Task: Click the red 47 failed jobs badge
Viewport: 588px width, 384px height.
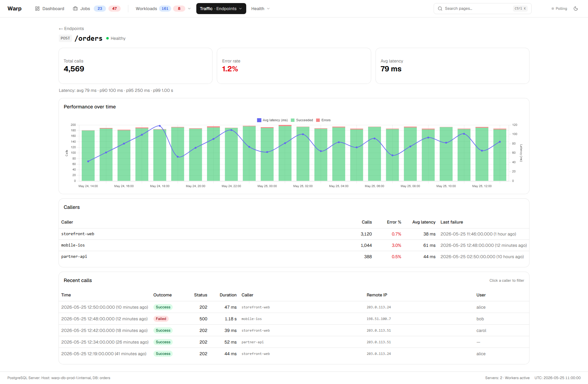Action: pyautogui.click(x=115, y=9)
